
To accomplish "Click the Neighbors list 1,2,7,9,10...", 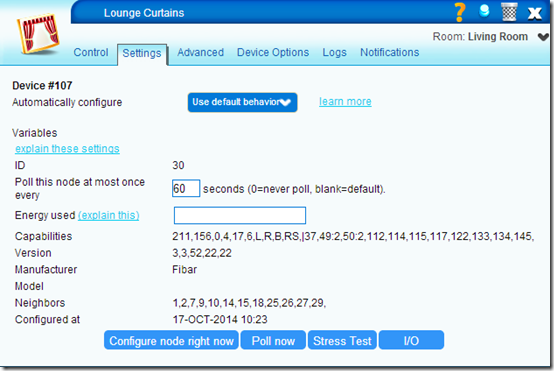I will pos(249,303).
